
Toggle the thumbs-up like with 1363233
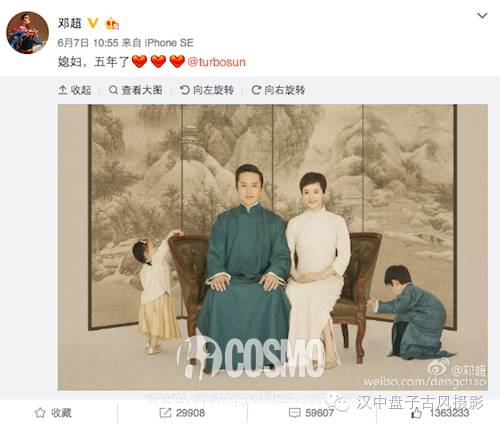pyautogui.click(x=440, y=413)
